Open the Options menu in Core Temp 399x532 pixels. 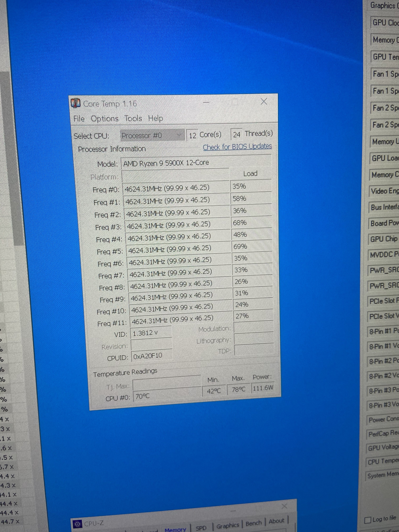point(105,119)
